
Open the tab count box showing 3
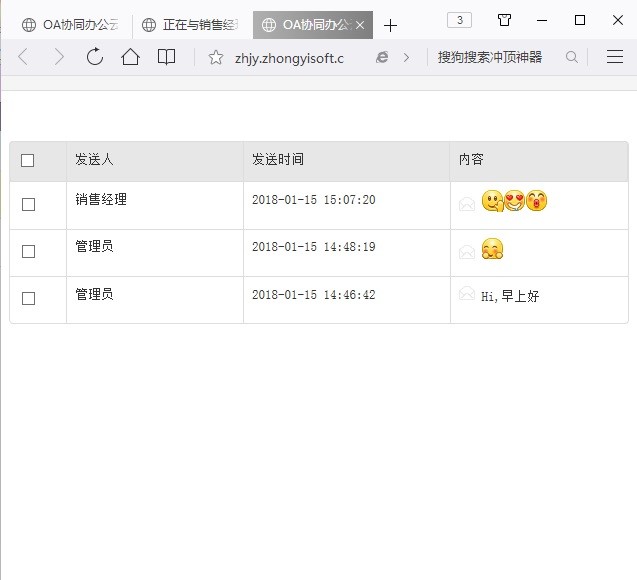click(x=459, y=20)
